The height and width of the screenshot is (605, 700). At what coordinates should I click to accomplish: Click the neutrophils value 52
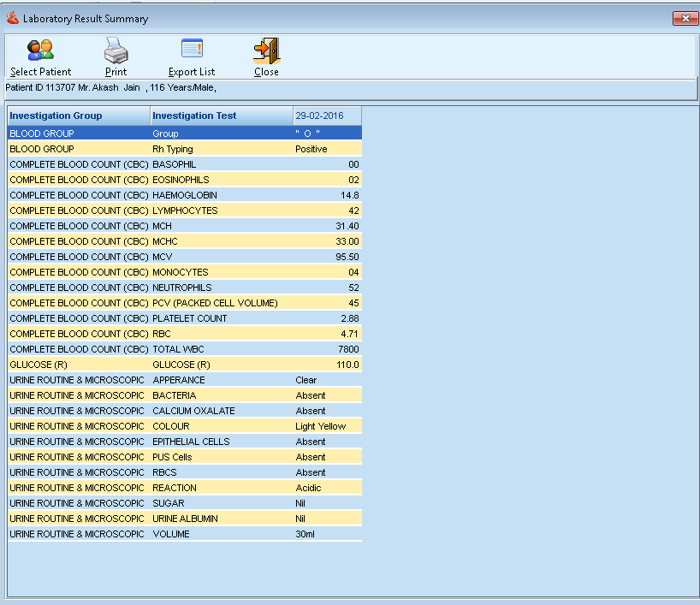[x=353, y=288]
